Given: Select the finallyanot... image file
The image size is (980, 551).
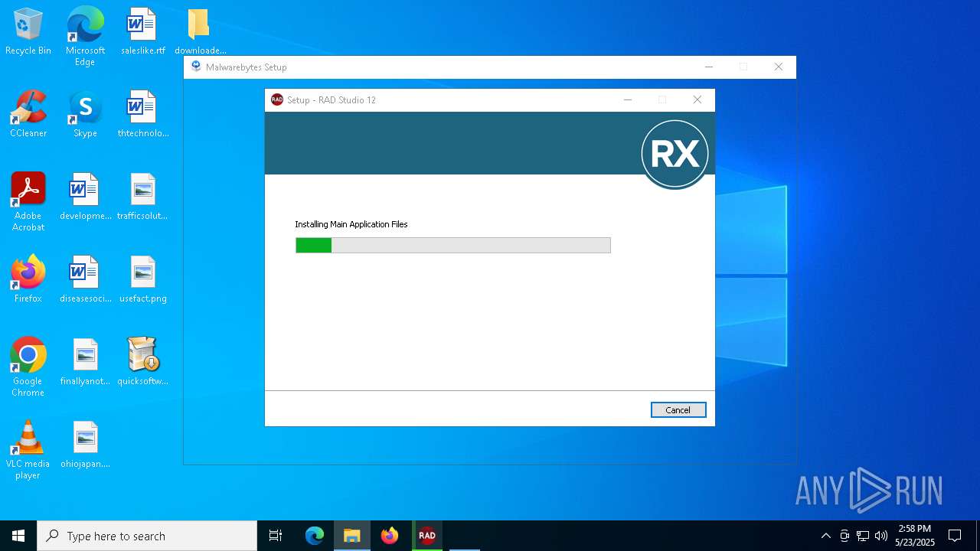Looking at the screenshot, I should point(85,362).
